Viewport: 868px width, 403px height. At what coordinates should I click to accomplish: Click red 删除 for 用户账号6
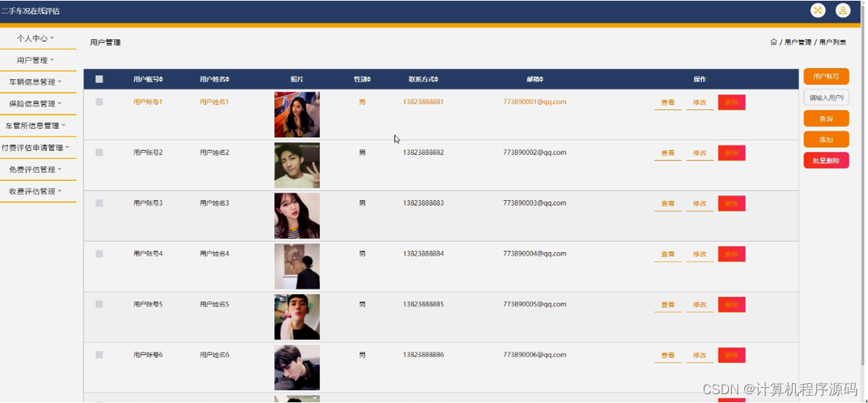(x=731, y=355)
